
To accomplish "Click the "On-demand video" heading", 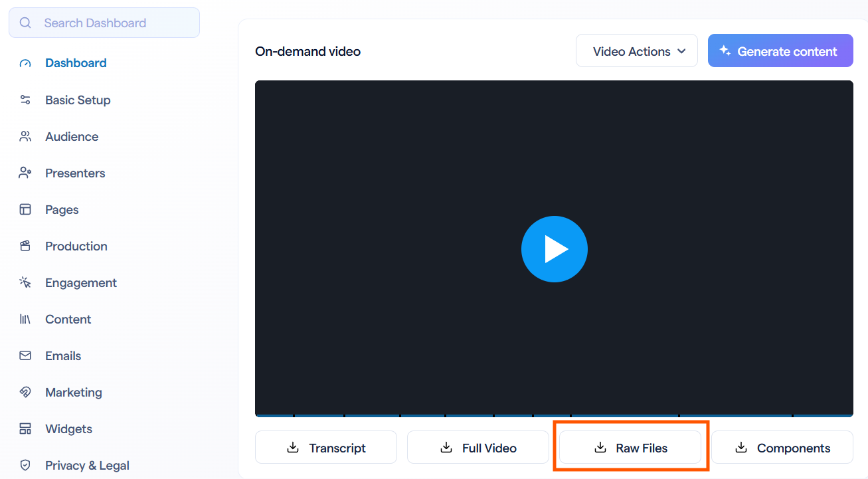I will click(x=308, y=51).
